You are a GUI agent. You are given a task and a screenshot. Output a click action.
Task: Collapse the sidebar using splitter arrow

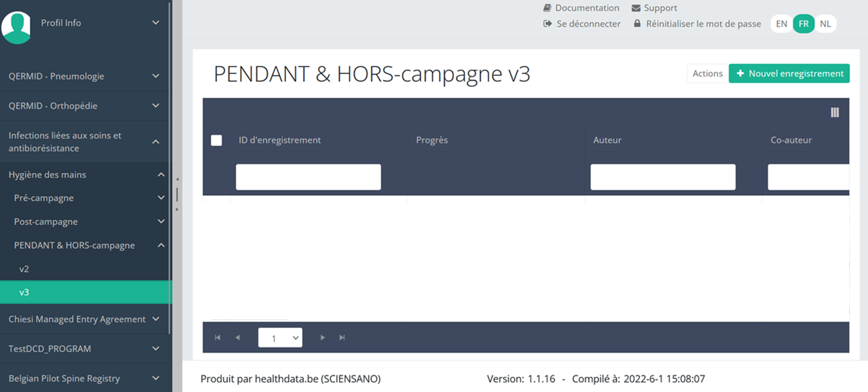[177, 180]
